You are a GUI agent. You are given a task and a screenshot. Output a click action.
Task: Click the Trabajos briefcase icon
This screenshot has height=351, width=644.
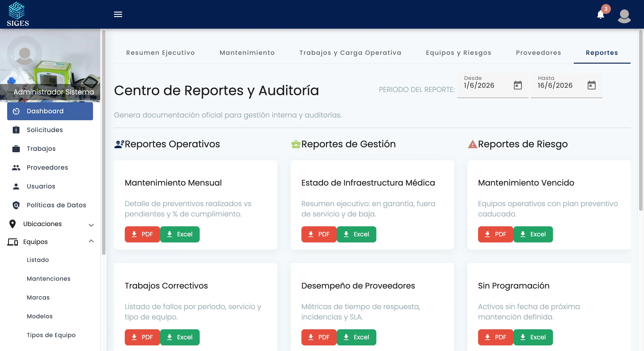[x=16, y=149]
